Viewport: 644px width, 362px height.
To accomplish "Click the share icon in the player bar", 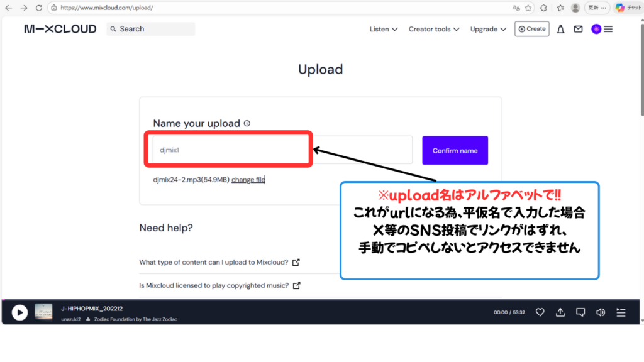I will (560, 312).
